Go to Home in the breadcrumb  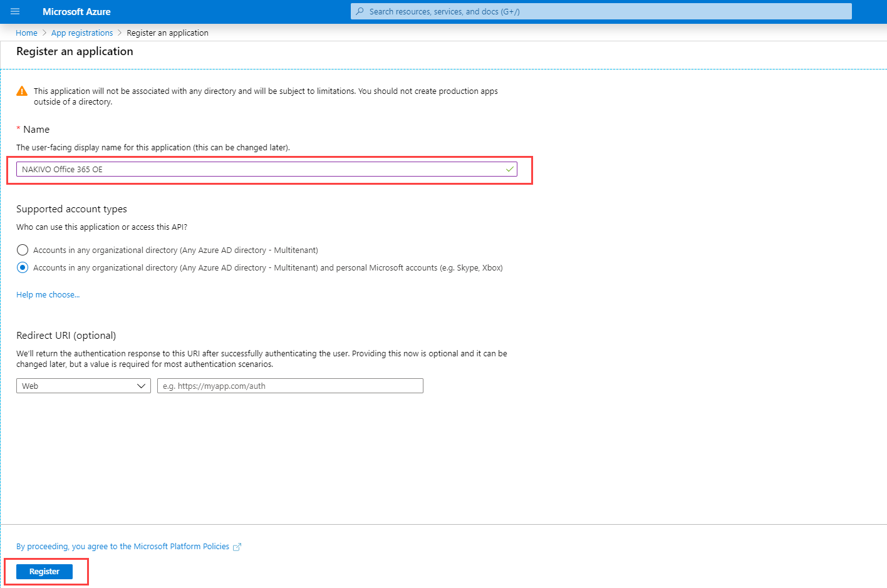[26, 33]
